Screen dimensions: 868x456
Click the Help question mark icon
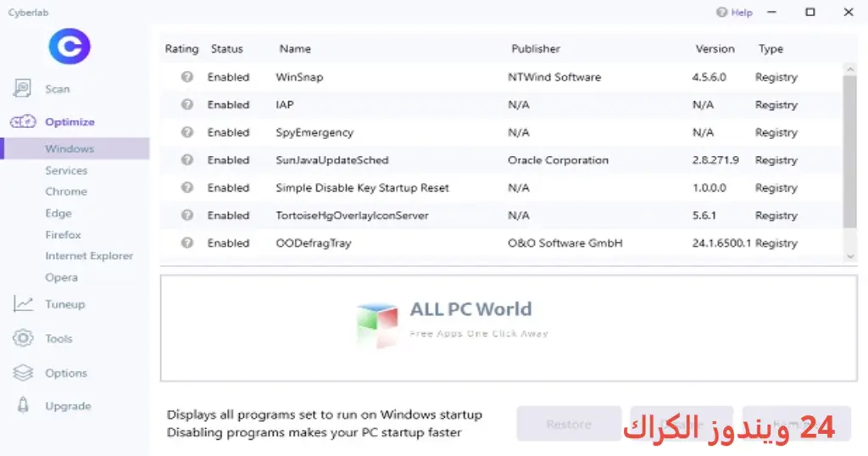click(721, 12)
